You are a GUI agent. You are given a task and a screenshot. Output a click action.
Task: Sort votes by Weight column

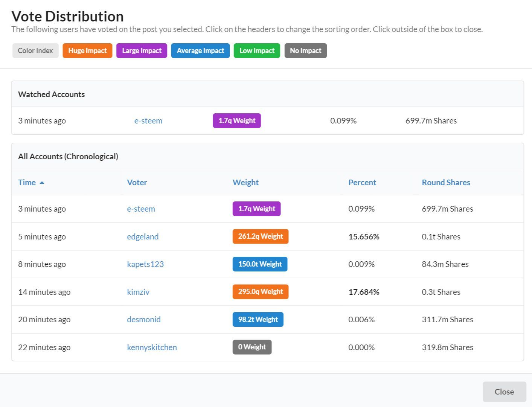(x=245, y=182)
